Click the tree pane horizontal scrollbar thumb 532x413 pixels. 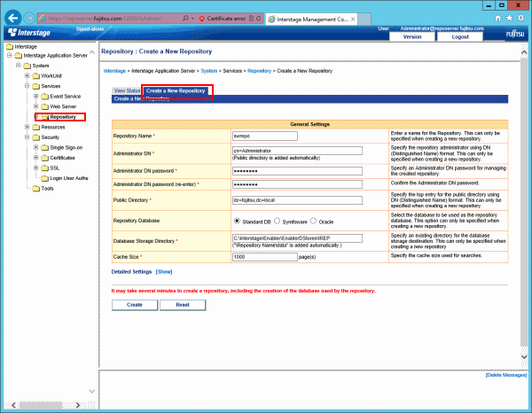click(x=41, y=405)
